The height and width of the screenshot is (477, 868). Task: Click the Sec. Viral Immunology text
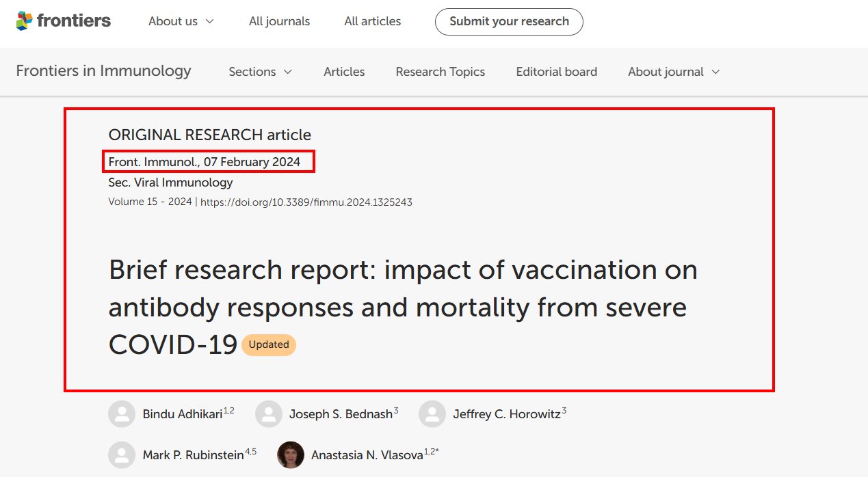(170, 182)
